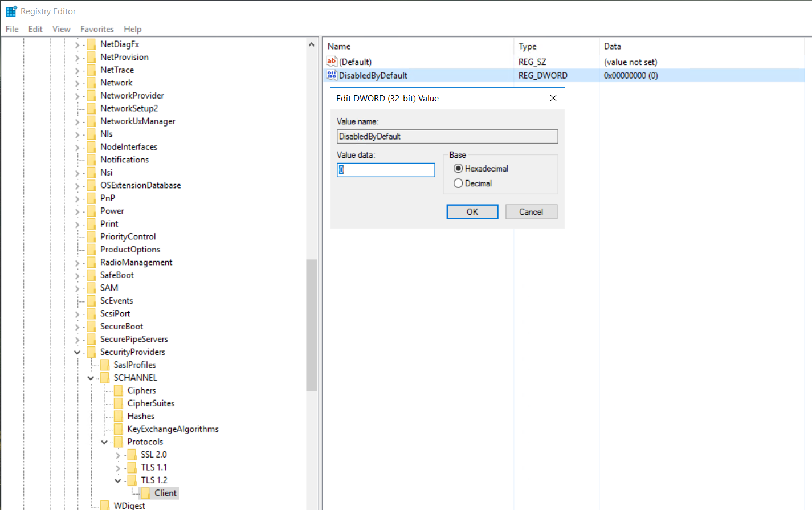The image size is (812, 510).
Task: Expand the TLS 1.1 tree node
Action: pos(118,468)
